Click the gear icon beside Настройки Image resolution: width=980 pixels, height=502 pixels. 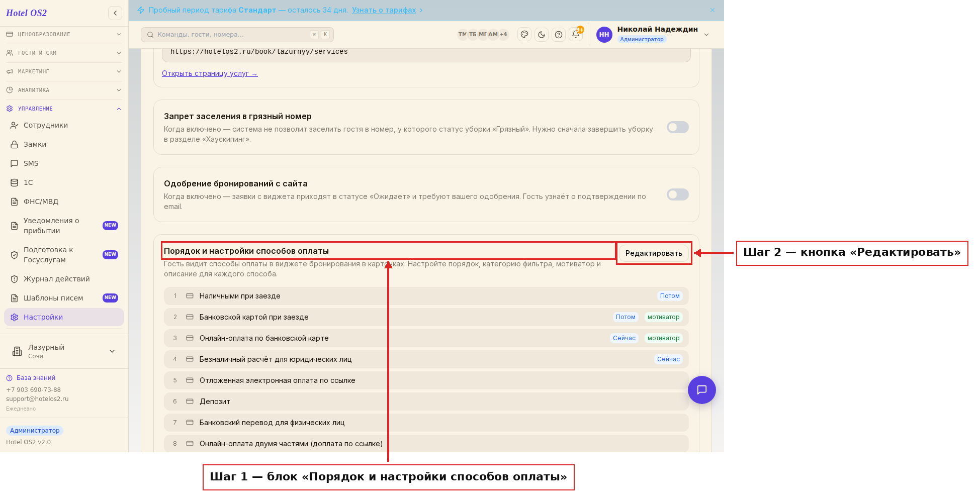point(15,318)
